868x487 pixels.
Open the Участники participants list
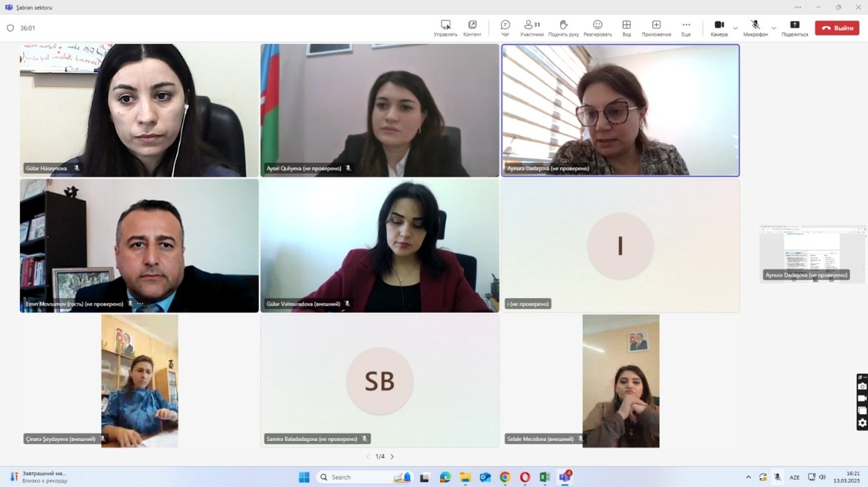[x=531, y=28]
